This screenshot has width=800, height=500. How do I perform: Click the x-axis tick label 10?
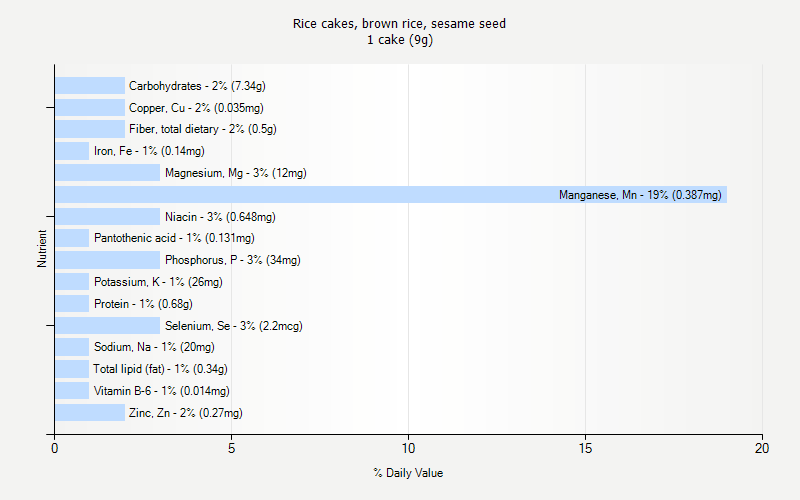(x=408, y=449)
